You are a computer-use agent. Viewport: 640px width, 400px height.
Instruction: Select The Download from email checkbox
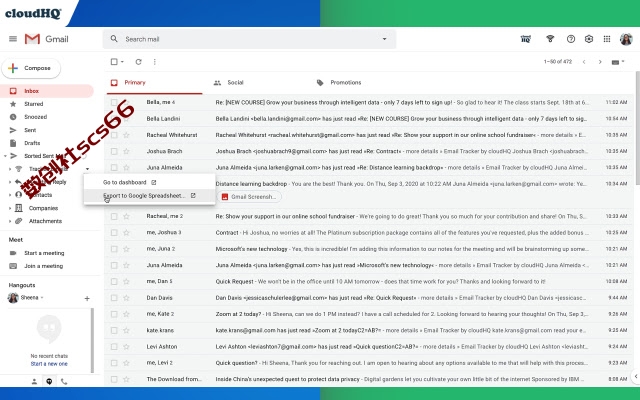(x=114, y=379)
